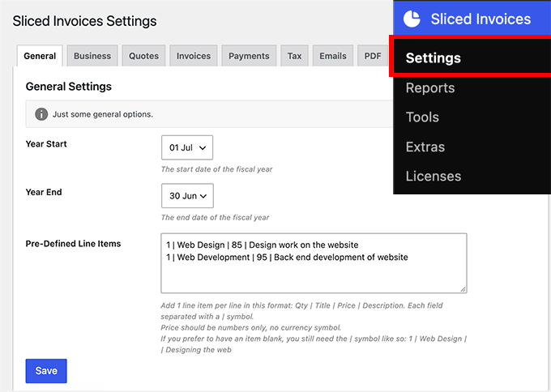The image size is (551, 392).
Task: Click the Sliced Invoices menu header
Action: tap(472, 19)
